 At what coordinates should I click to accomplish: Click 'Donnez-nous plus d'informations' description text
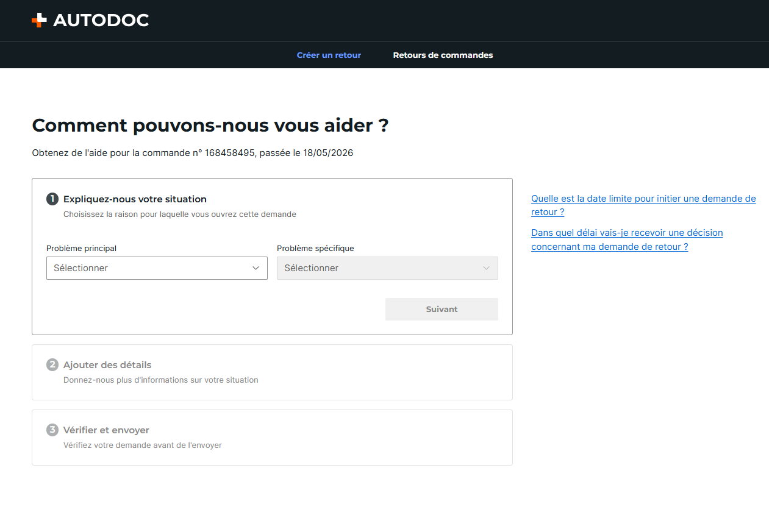click(x=161, y=380)
